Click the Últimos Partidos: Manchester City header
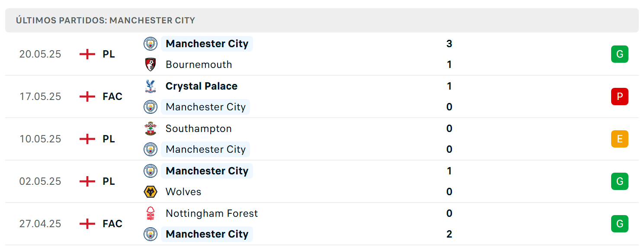Viewport: 644px width, 251px height. [106, 20]
